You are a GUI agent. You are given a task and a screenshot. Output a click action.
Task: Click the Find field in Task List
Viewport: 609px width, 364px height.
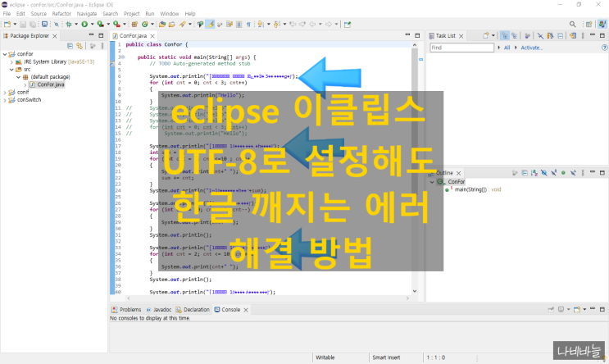(x=461, y=48)
